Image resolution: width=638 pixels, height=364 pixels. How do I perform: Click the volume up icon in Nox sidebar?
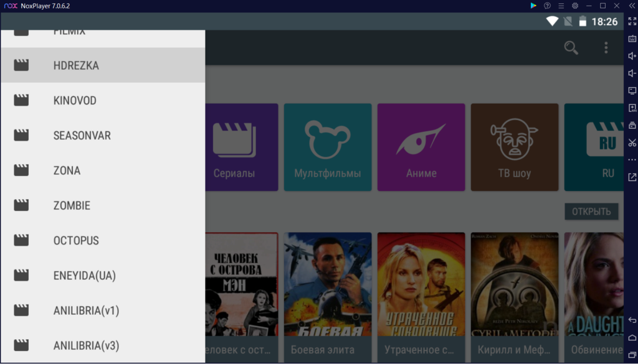point(632,56)
